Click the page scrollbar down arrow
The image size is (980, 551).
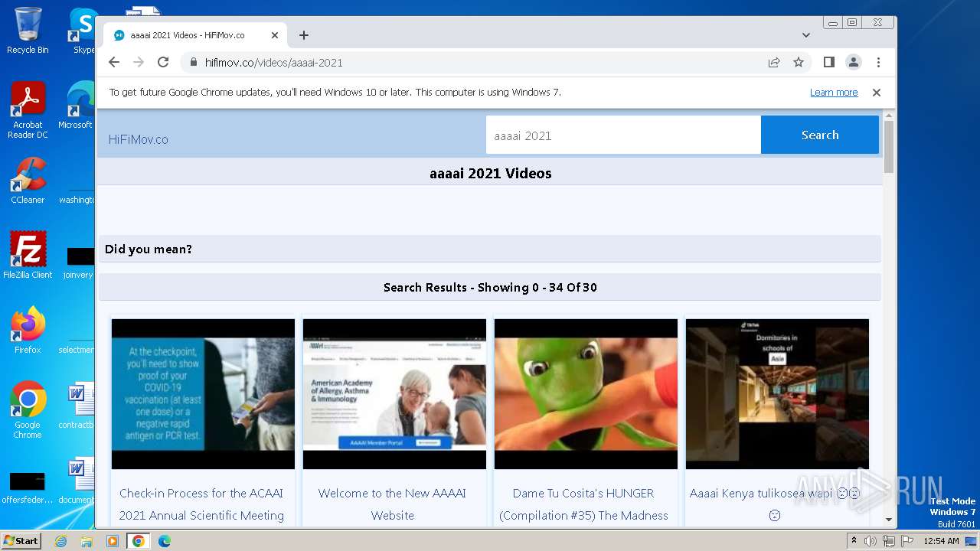pos(888,520)
